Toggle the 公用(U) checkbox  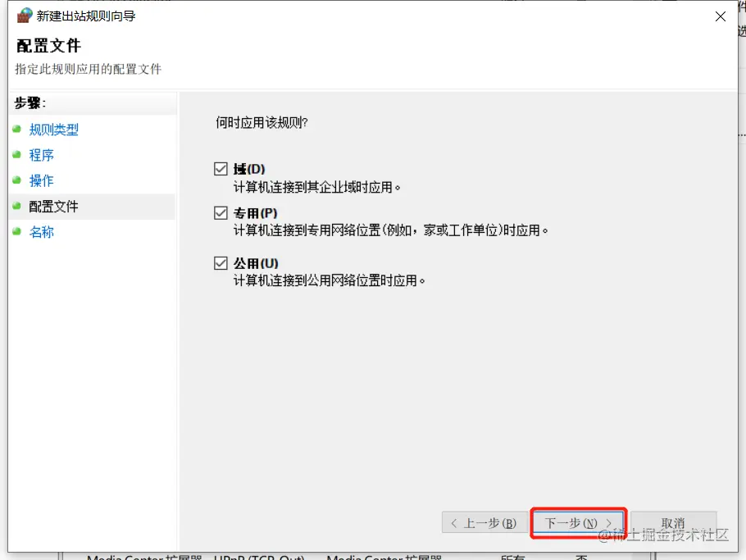221,261
